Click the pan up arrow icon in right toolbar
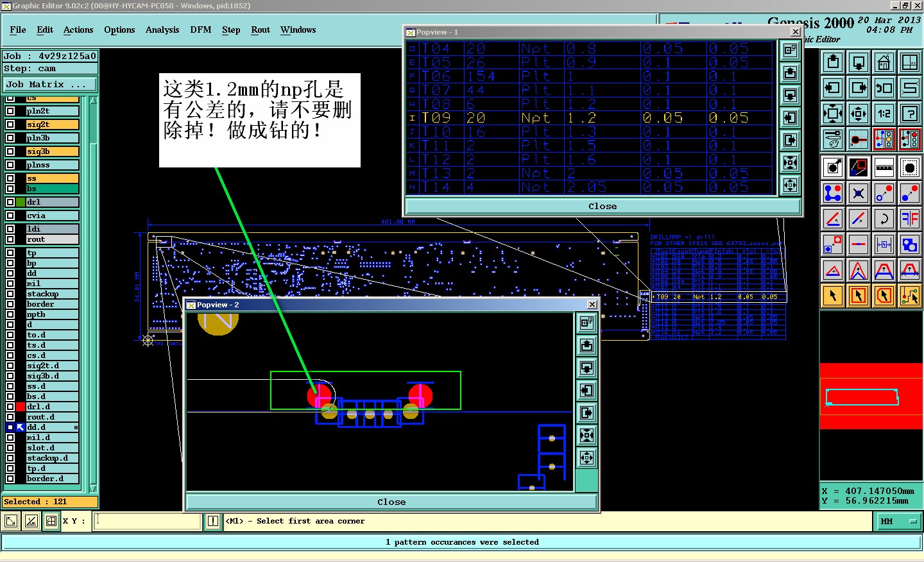This screenshot has width=924, height=562. (833, 62)
